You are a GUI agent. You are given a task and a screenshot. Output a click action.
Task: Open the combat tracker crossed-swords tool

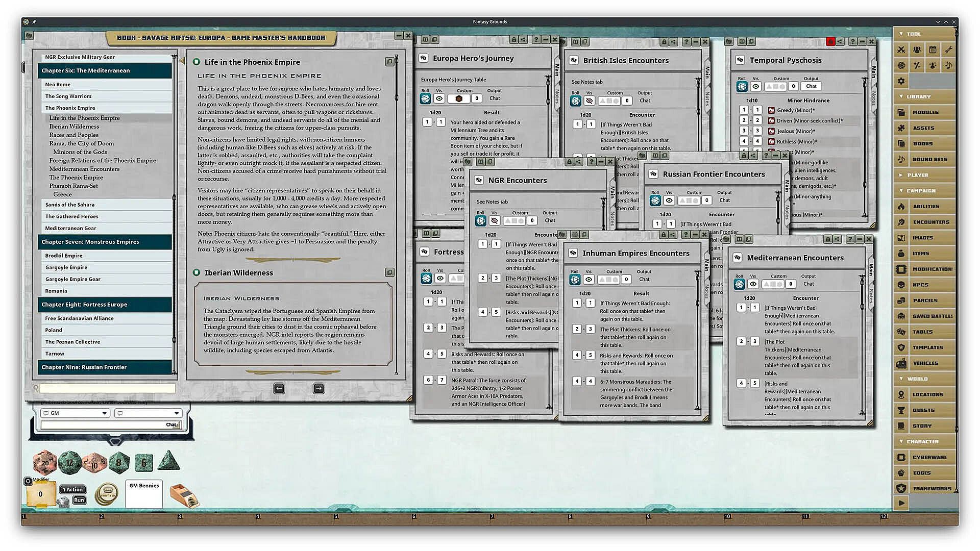click(x=901, y=50)
